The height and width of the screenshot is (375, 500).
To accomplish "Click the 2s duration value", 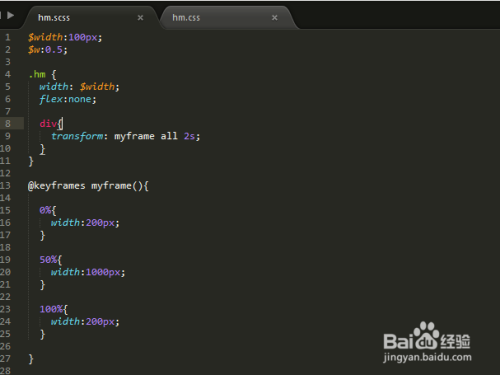I will (x=189, y=136).
